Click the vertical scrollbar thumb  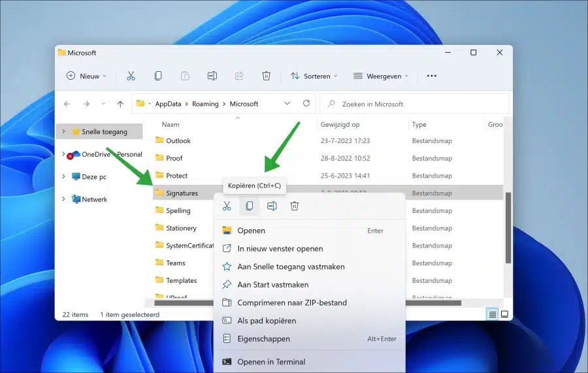click(508, 228)
